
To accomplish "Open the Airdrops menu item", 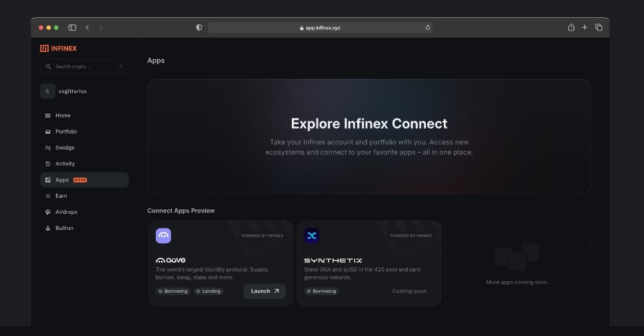I will tap(84, 212).
